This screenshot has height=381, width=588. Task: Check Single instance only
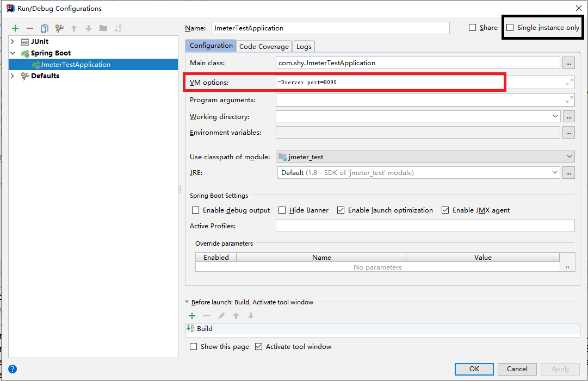[510, 27]
